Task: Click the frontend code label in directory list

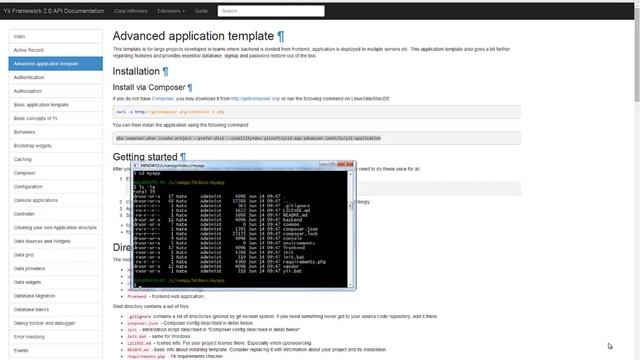Action: click(137, 296)
